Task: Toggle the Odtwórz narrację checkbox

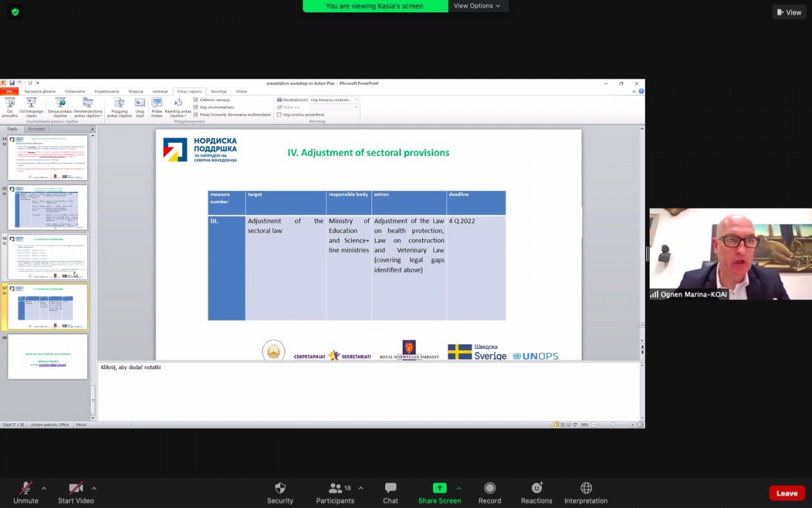Action: (x=196, y=100)
